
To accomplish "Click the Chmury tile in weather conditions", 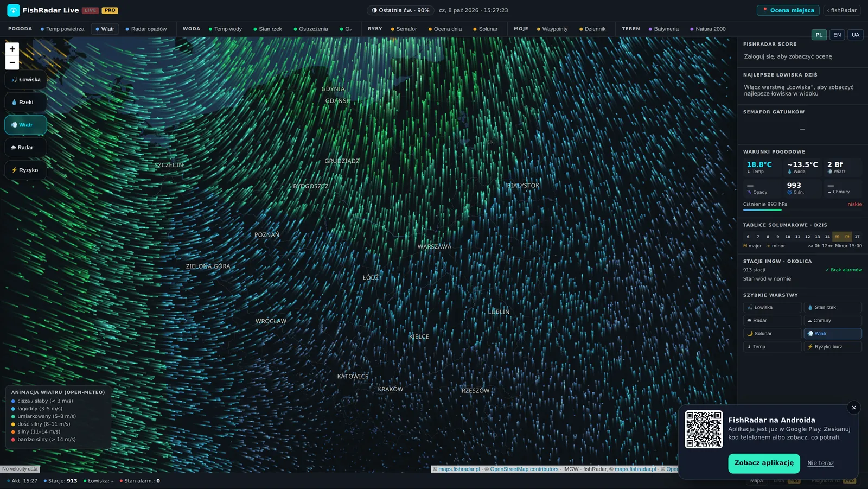I will pyautogui.click(x=843, y=188).
